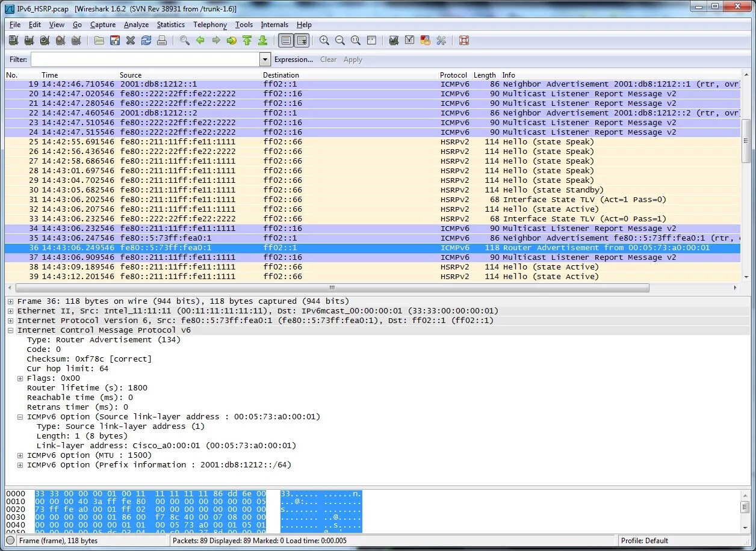
Task: Stop the running capture
Action: (x=60, y=40)
